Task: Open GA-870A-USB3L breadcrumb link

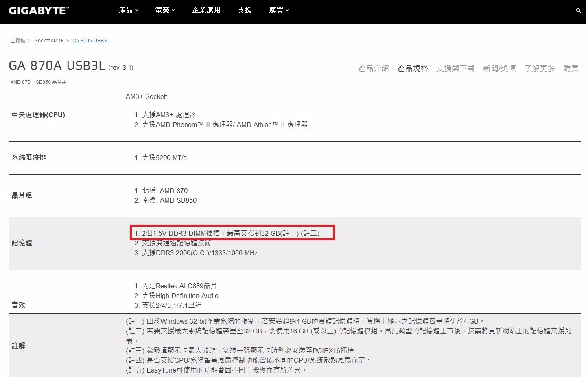Action: pos(91,41)
